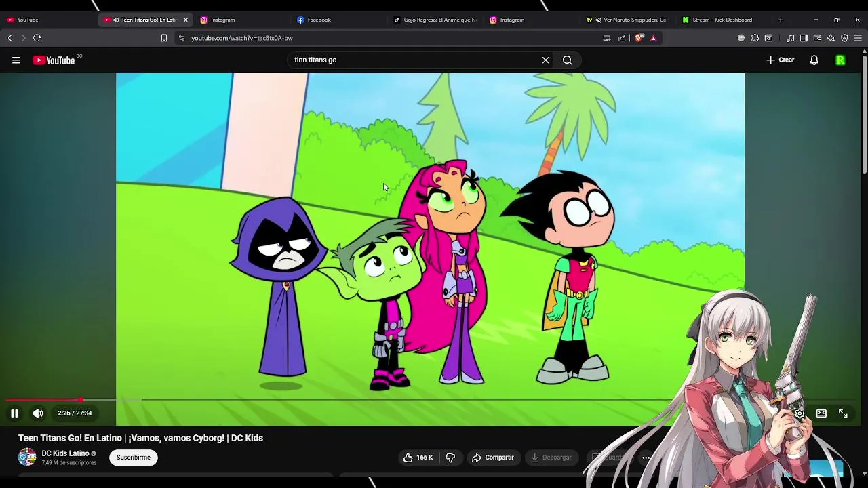Open the browser main hamburger menu

click(858, 38)
